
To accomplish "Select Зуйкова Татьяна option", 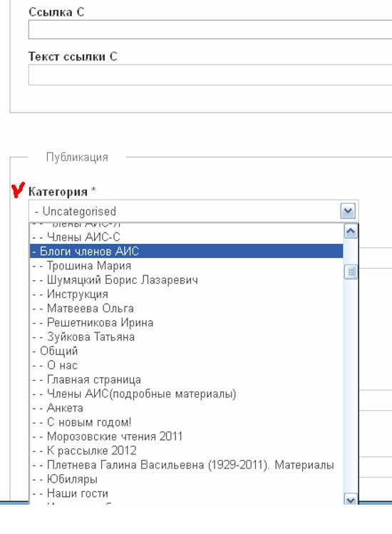I will click(x=186, y=337).
